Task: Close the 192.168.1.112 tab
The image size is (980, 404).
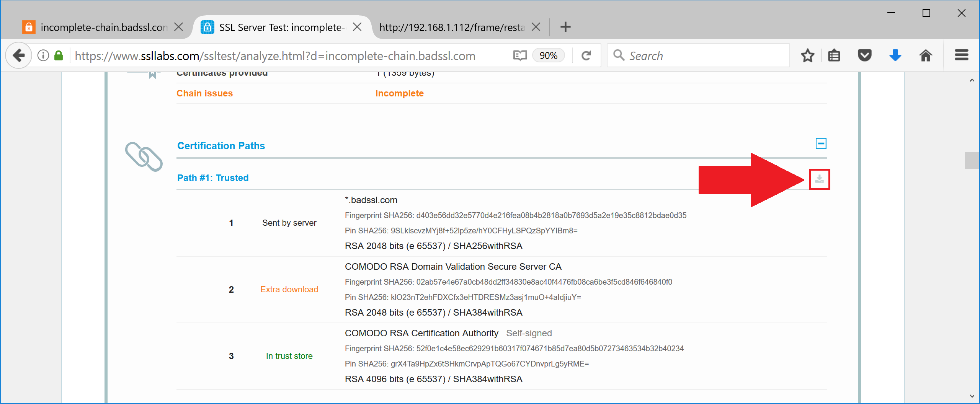Action: [x=536, y=27]
